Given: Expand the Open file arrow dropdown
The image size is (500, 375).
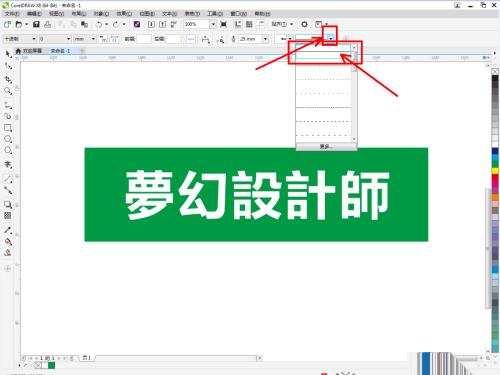Looking at the screenshot, I should pos(26,24).
